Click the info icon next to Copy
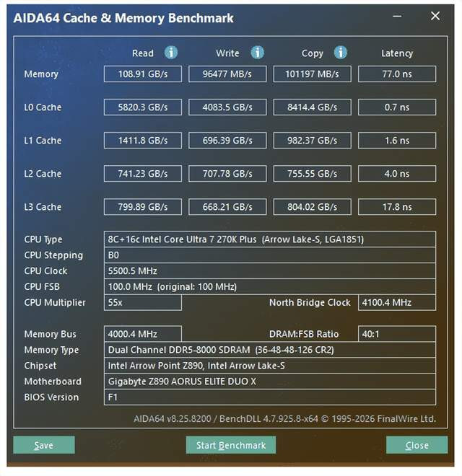This screenshot has height=476, width=462. click(341, 53)
